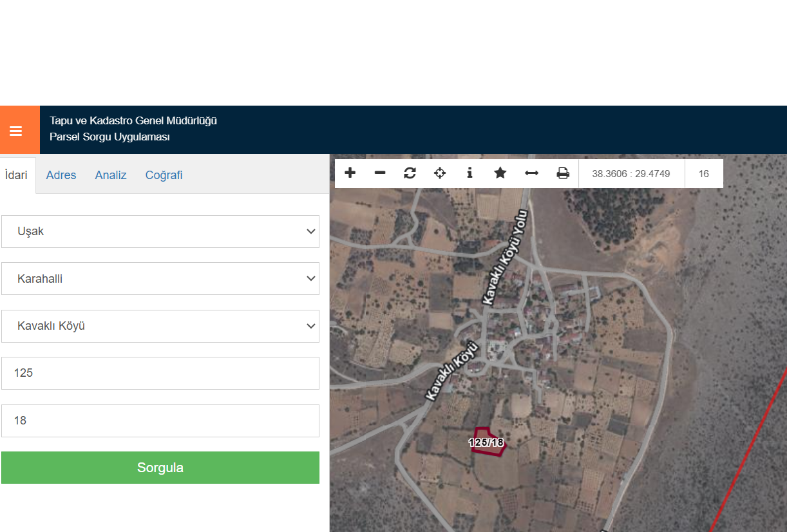Click the Parsel Sorgu Uygulaması subtitle
This screenshot has height=532, width=787.
[109, 137]
